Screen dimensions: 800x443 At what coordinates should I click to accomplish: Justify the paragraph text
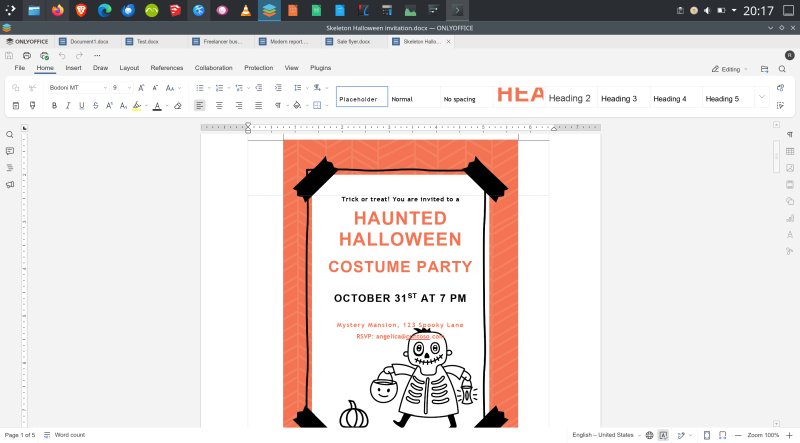click(258, 105)
